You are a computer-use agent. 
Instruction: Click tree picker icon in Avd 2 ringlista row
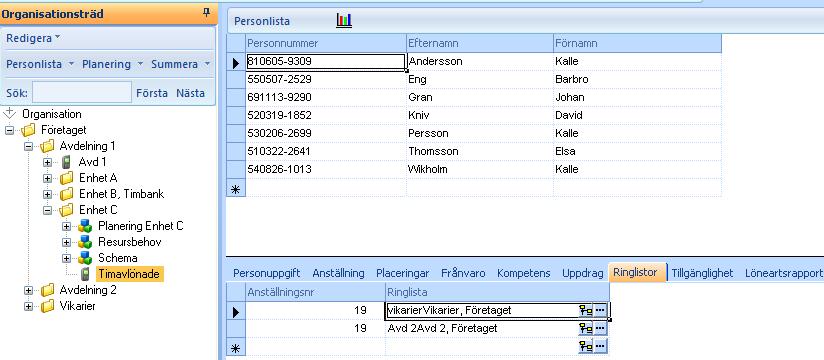pyautogui.click(x=585, y=328)
